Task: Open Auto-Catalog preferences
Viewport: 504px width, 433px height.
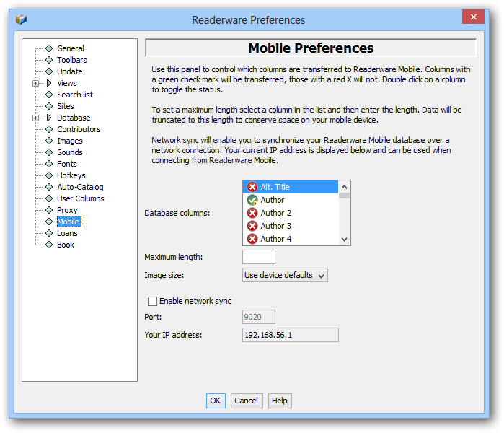Action: click(80, 187)
